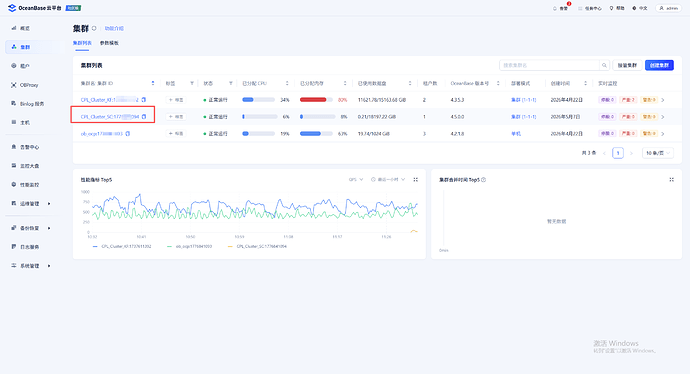690x374 pixels.
Task: Focus the 搜索集群名 search field
Action: pyautogui.click(x=550, y=65)
